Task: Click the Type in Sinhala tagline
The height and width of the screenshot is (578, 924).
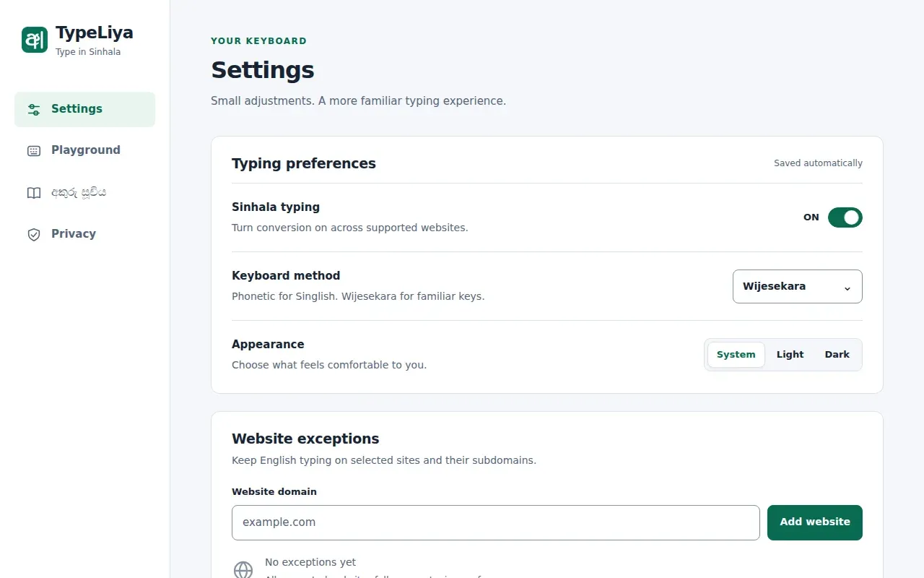Action: (88, 52)
